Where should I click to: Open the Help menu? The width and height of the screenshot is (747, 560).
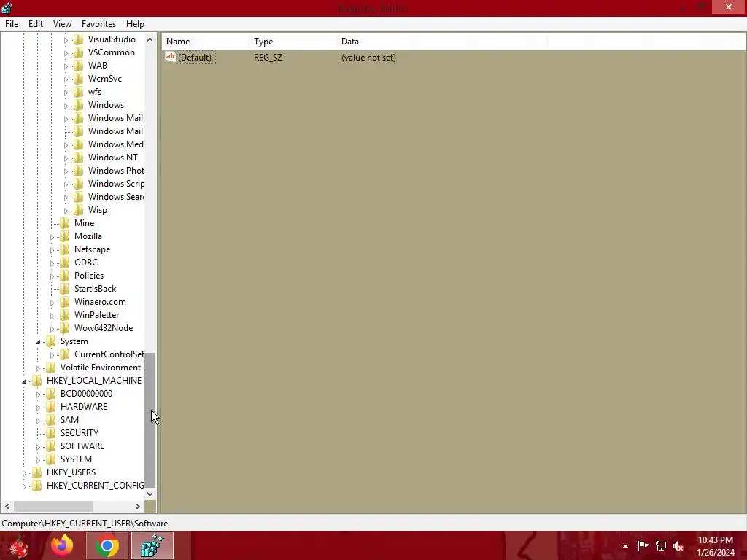[135, 24]
